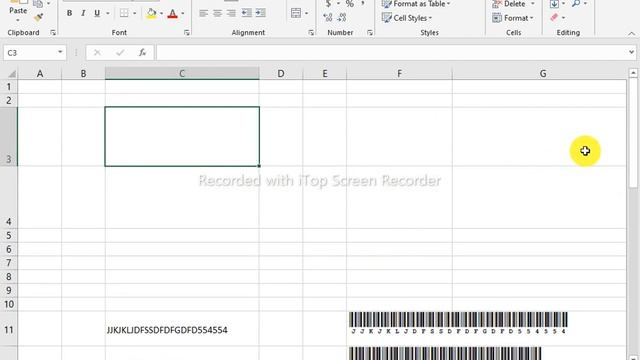Image resolution: width=640 pixels, height=360 pixels.
Task: Expand the formula bar
Action: [x=631, y=52]
